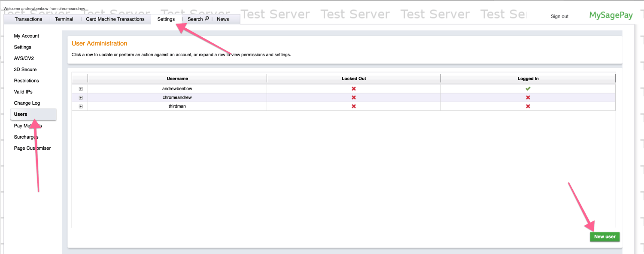The height and width of the screenshot is (254, 644).
Task: Select Page Customiser in the sidebar
Action: tap(32, 148)
